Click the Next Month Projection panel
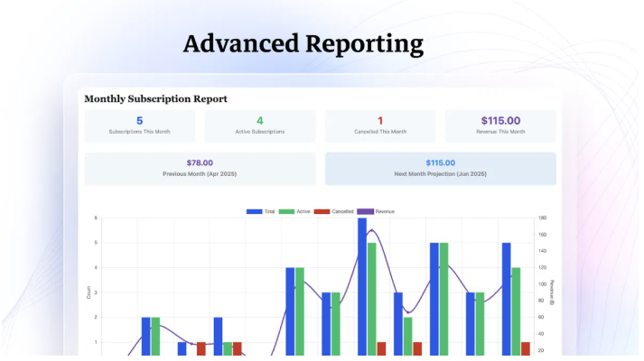 tap(440, 168)
